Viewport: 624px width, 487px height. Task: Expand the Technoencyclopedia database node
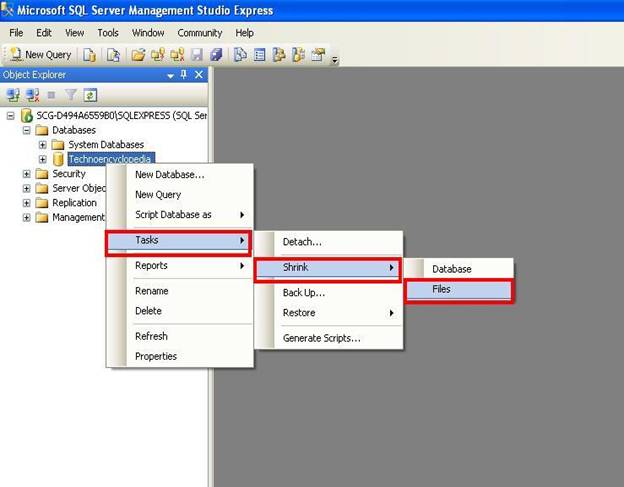43,159
